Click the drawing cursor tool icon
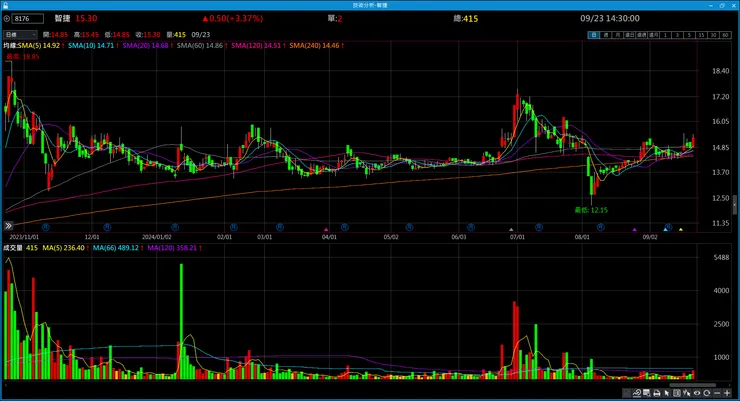740x401 pixels. tap(687, 393)
